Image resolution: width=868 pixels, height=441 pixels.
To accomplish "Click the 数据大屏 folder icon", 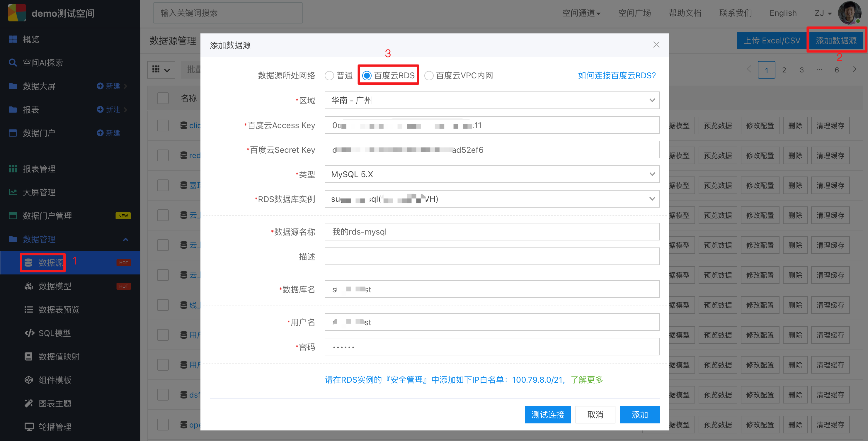I will tap(13, 86).
